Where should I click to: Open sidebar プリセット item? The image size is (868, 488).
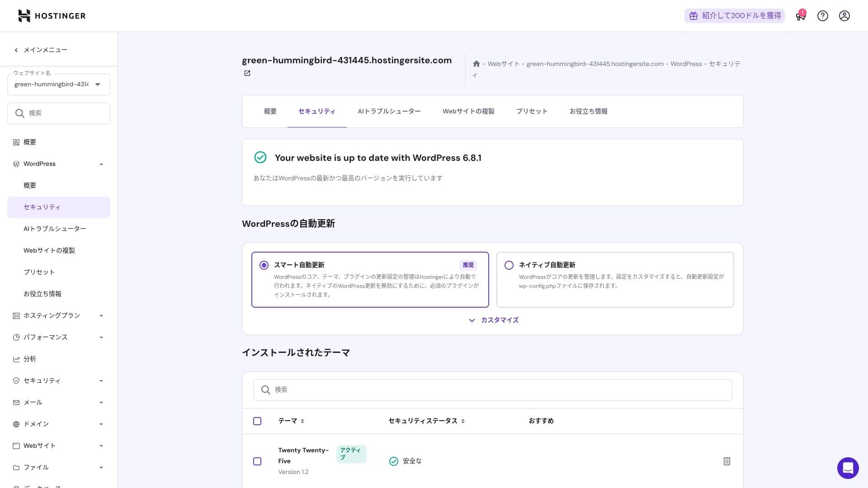[x=59, y=272]
